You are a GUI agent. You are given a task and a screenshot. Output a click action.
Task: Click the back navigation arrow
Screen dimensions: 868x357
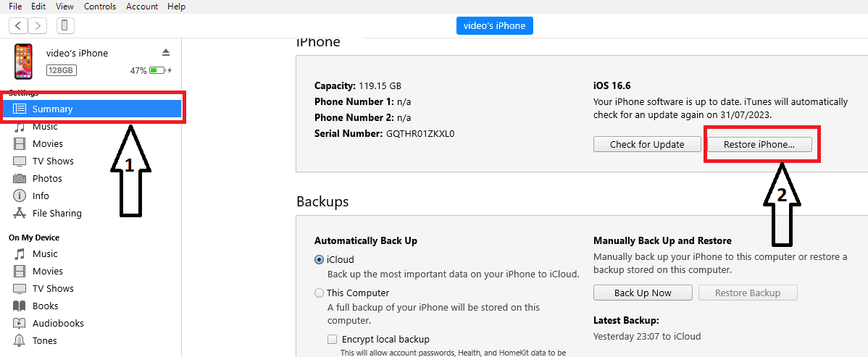(19, 25)
